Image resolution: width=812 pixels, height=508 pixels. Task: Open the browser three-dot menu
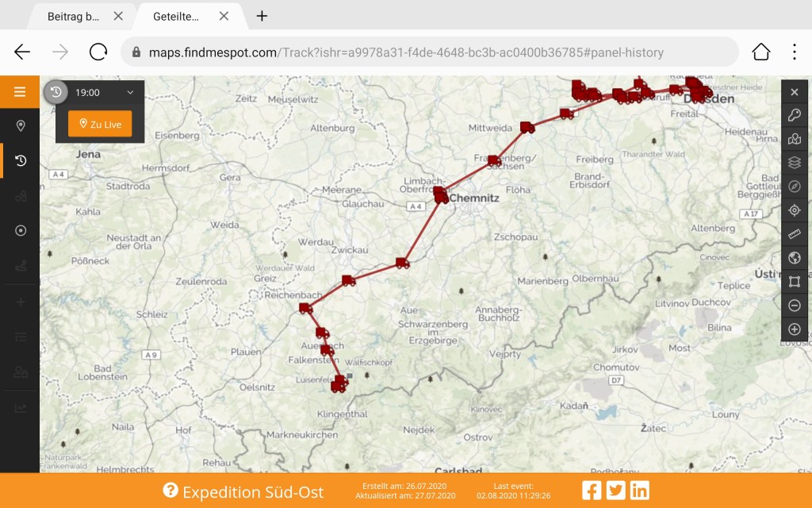tap(794, 52)
